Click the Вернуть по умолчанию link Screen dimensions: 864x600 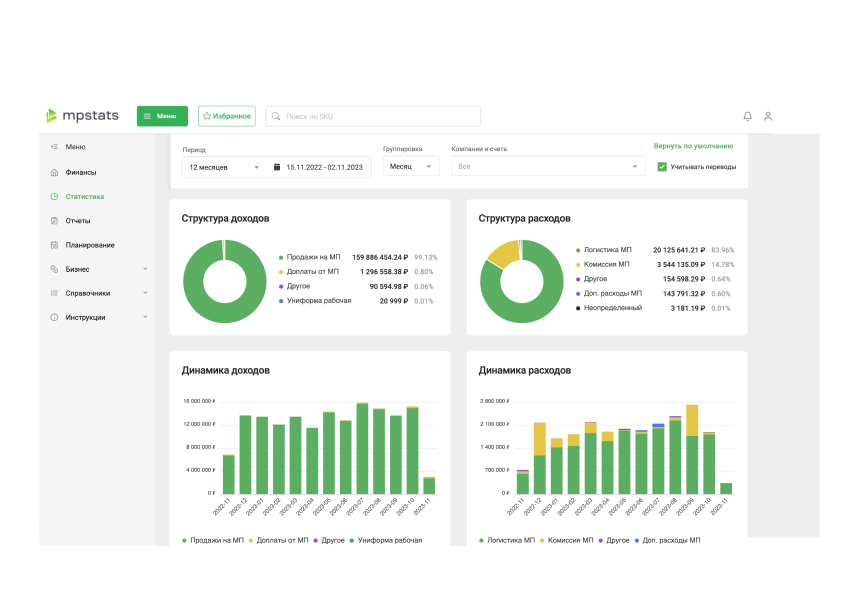tap(693, 146)
